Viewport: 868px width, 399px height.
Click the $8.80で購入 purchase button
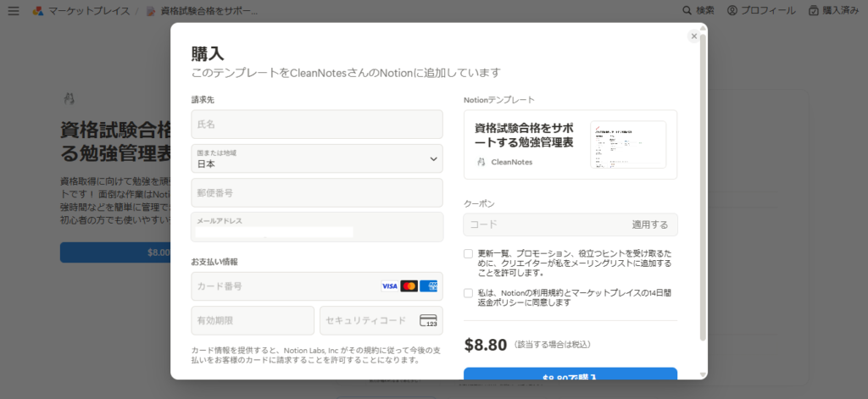click(x=570, y=374)
